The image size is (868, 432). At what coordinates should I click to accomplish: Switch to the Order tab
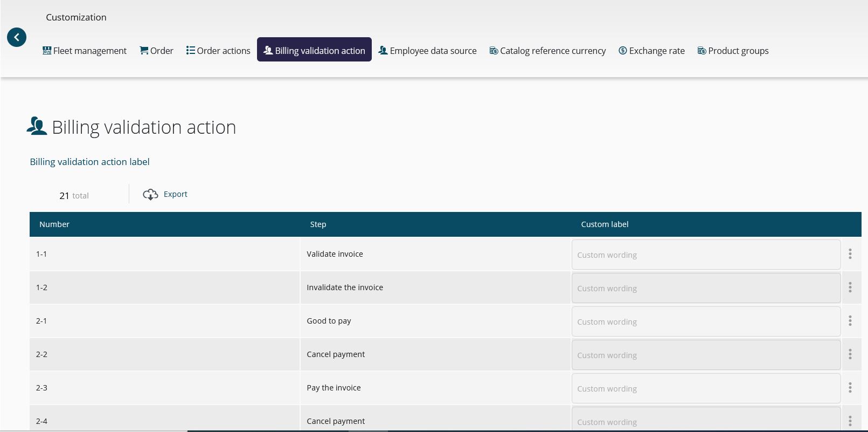point(156,51)
